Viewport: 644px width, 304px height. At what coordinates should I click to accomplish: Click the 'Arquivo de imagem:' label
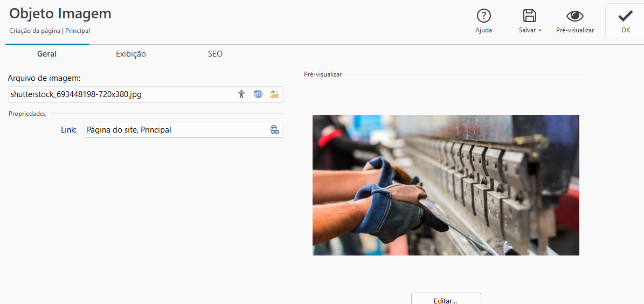click(x=44, y=78)
